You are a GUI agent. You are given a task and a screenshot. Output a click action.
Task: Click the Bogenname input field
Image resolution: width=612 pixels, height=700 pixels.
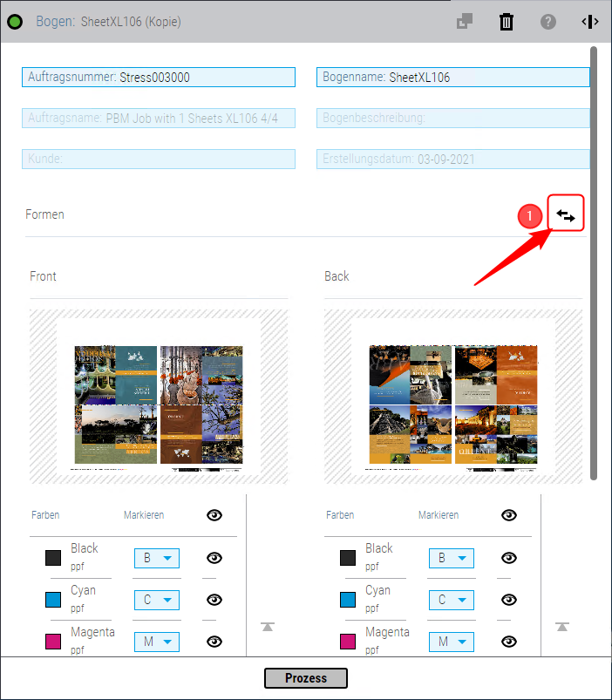(x=452, y=77)
